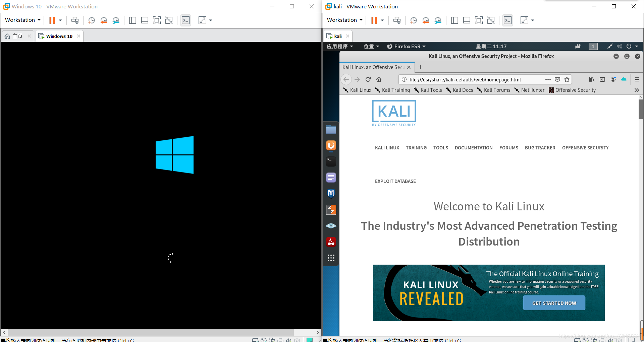Open snapshot manager in kali window
Screen dimensions: 644x342
pos(438,20)
